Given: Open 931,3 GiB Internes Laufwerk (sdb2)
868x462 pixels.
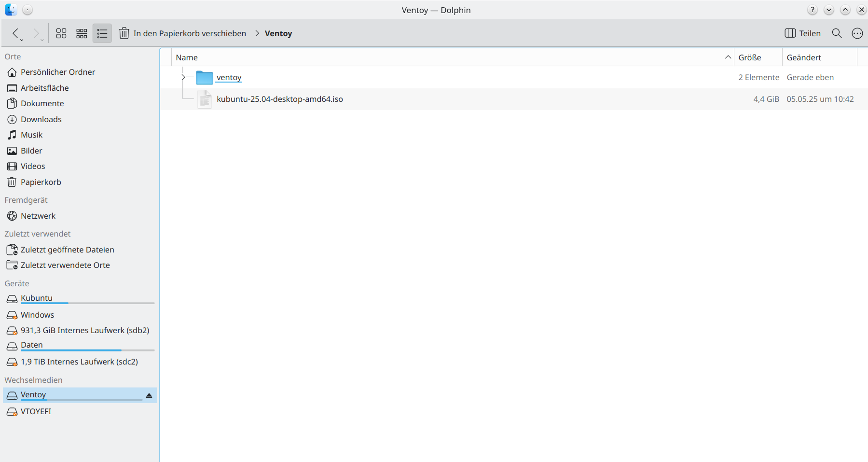Looking at the screenshot, I should coord(80,330).
